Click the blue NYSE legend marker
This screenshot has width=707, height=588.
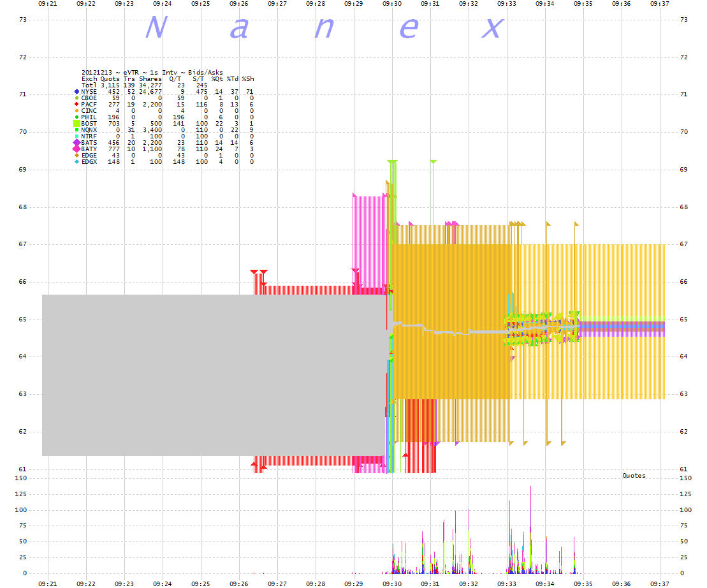coord(77,92)
